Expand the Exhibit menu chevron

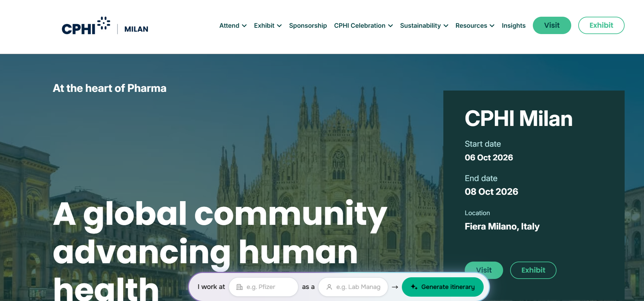click(279, 26)
